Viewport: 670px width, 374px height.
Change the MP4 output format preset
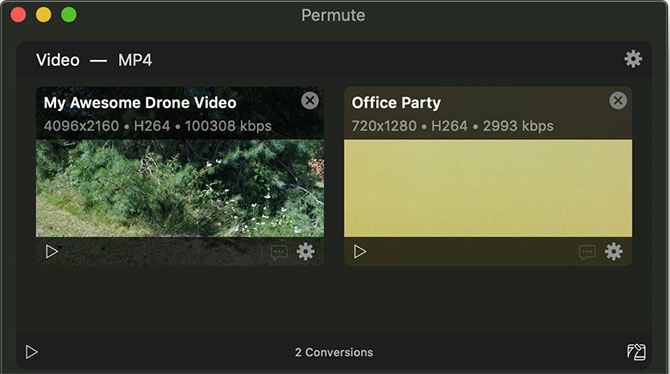tap(135, 60)
